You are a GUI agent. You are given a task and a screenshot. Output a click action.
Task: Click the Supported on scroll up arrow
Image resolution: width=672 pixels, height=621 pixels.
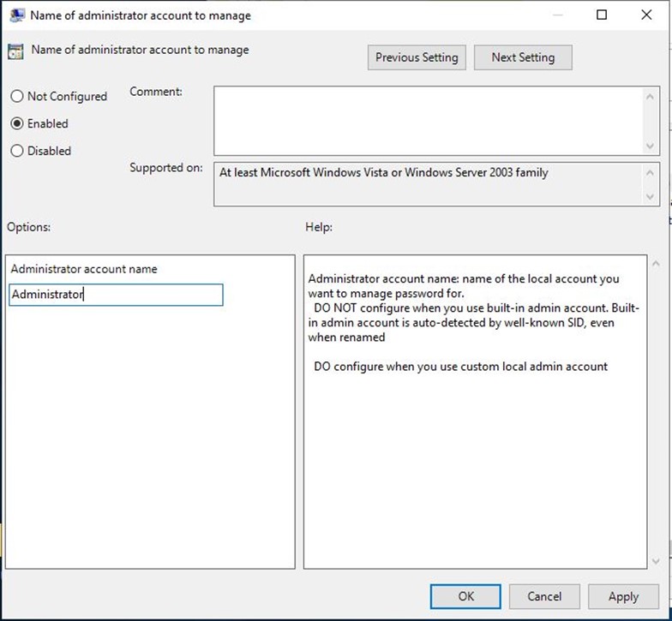(650, 173)
